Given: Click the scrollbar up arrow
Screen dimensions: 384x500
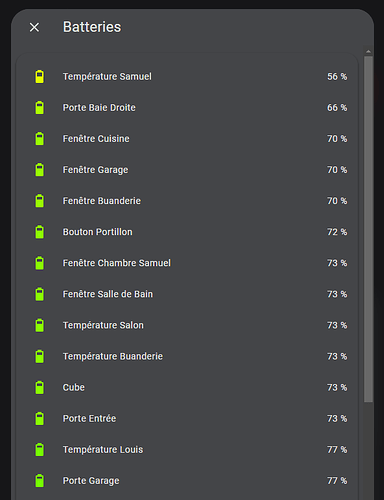Looking at the screenshot, I should pos(368,51).
